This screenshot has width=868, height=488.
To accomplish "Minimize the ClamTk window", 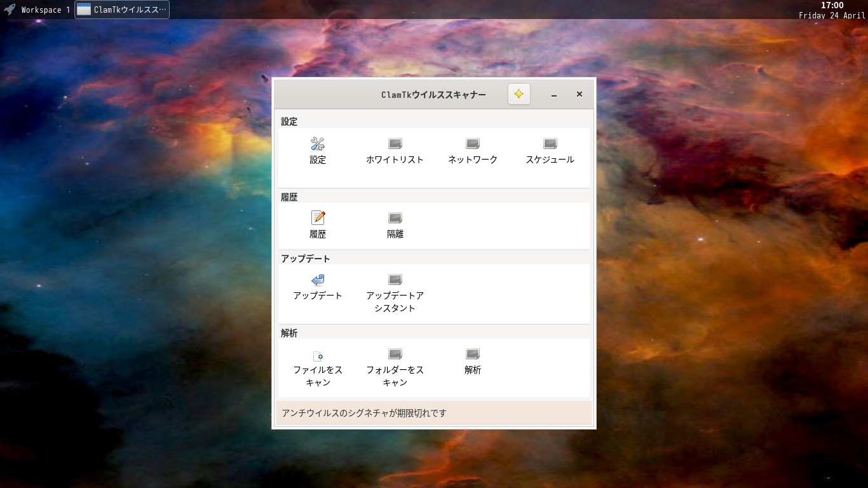I will 554,95.
